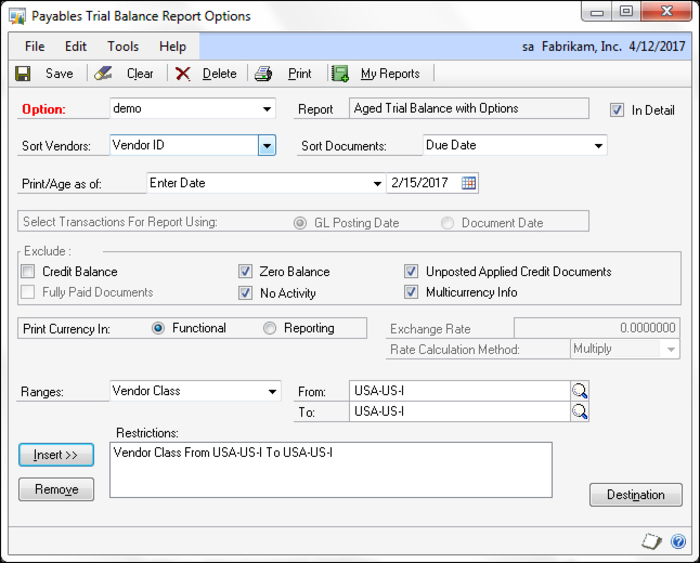
Task: Toggle the Multicurrency Info checkbox
Action: tap(411, 292)
